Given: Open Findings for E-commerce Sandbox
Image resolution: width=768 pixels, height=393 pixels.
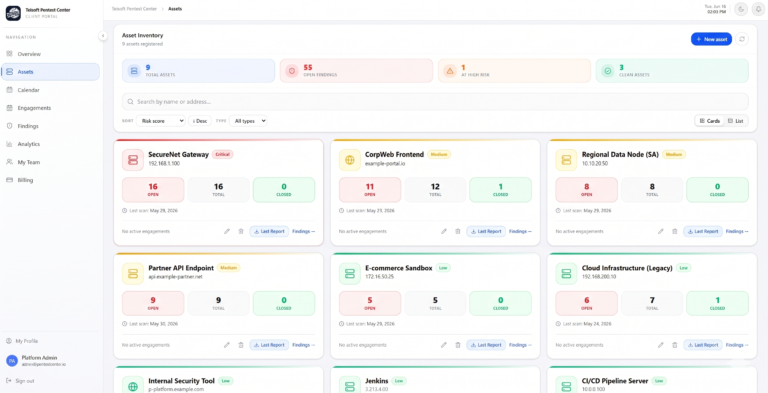Looking at the screenshot, I should [521, 345].
